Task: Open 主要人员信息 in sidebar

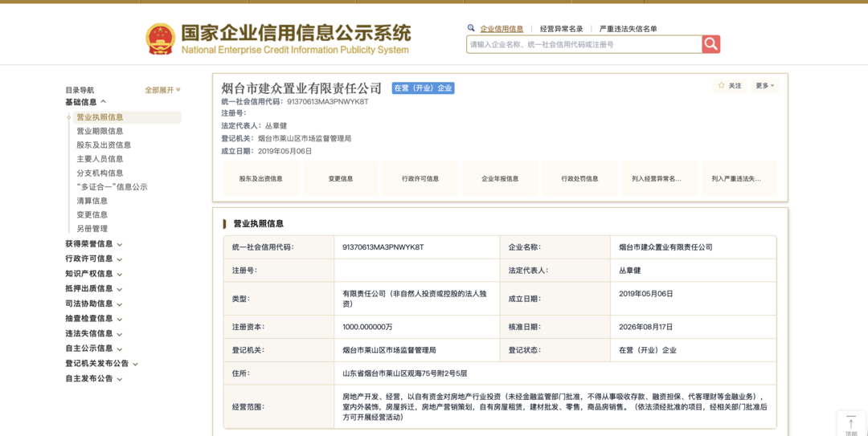Action: tap(100, 159)
